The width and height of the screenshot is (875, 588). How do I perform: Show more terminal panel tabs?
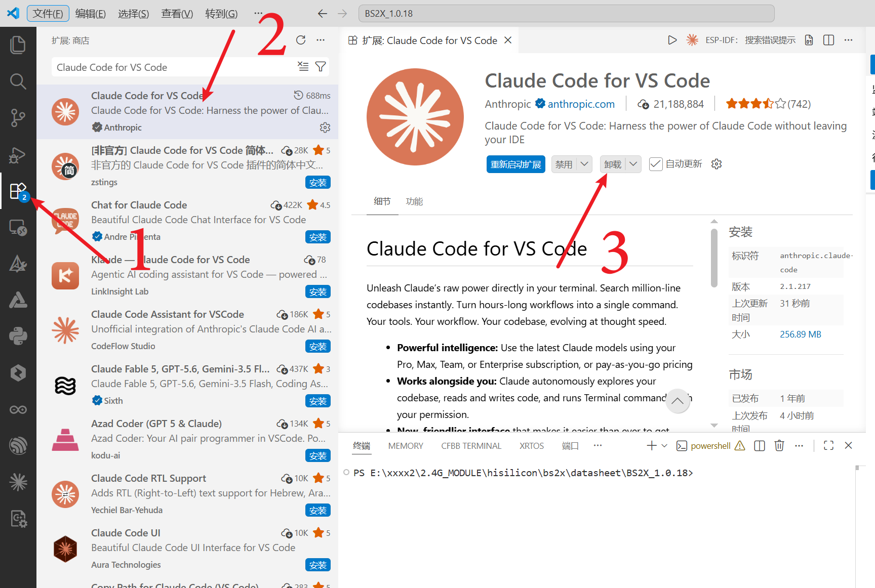[598, 445]
